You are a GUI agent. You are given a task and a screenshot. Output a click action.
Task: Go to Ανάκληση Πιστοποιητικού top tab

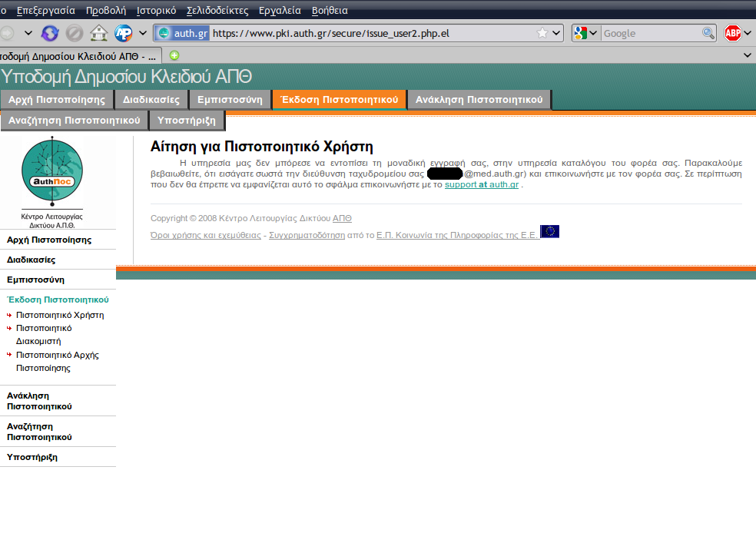[x=479, y=100]
